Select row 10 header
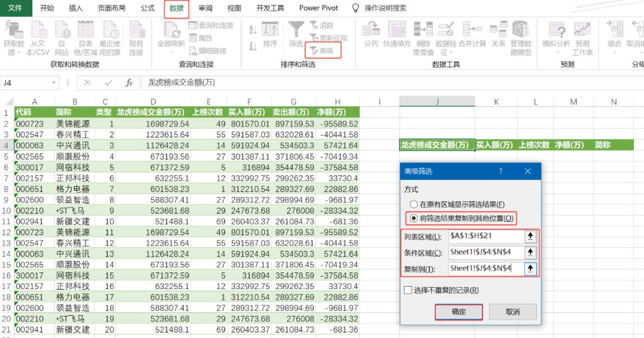Image resolution: width=644 pixels, height=338 pixels. coord(6,211)
